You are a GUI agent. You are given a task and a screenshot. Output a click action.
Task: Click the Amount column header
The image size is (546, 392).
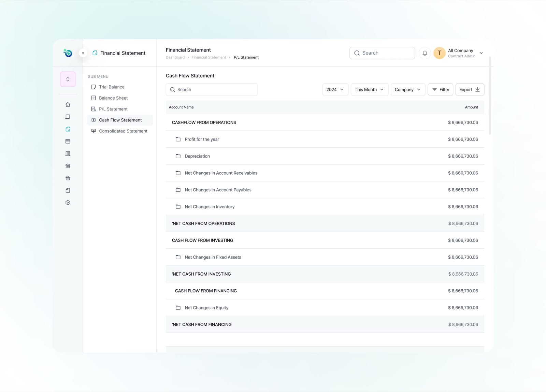471,107
